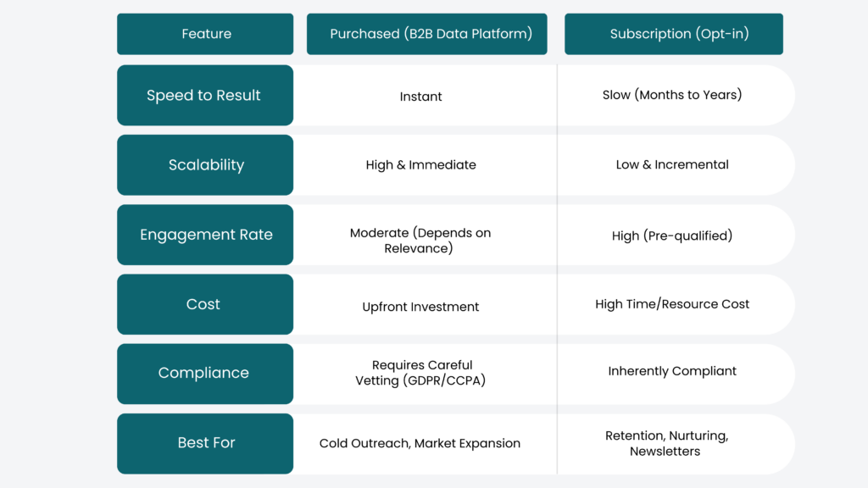Click the High Time/Resource Cost cell
The width and height of the screenshot is (868, 488).
coord(672,304)
